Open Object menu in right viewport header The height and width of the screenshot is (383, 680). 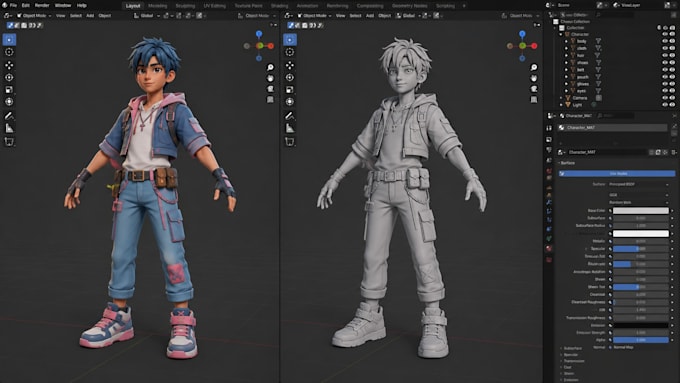385,16
